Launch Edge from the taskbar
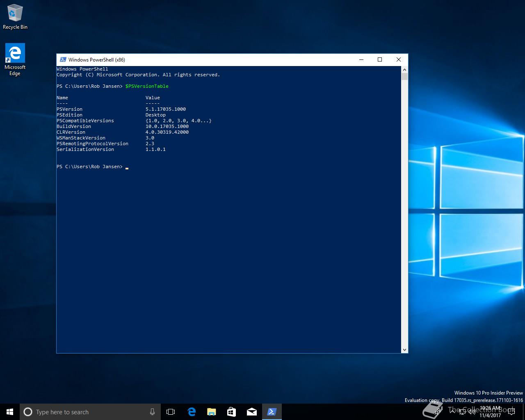Image resolution: width=525 pixels, height=420 pixels. [x=191, y=412]
